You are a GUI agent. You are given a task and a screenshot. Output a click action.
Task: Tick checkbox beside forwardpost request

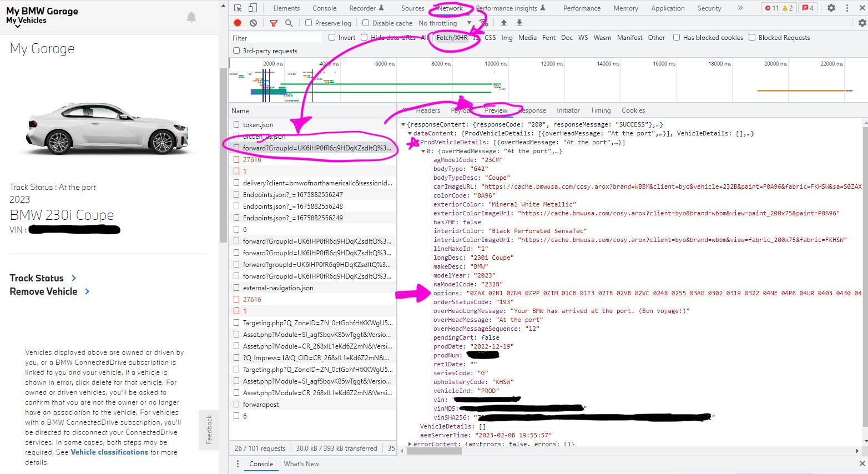pos(237,404)
